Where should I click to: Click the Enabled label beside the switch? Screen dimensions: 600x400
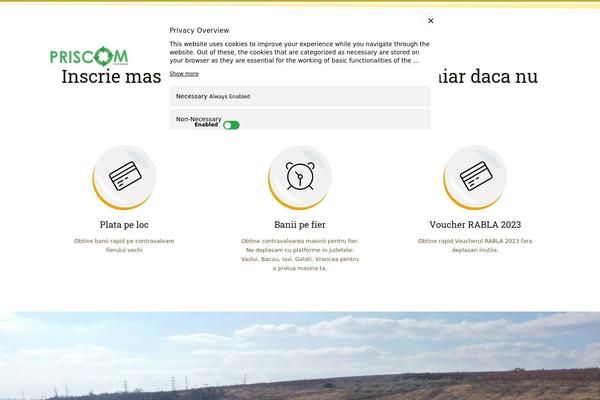pyautogui.click(x=206, y=125)
